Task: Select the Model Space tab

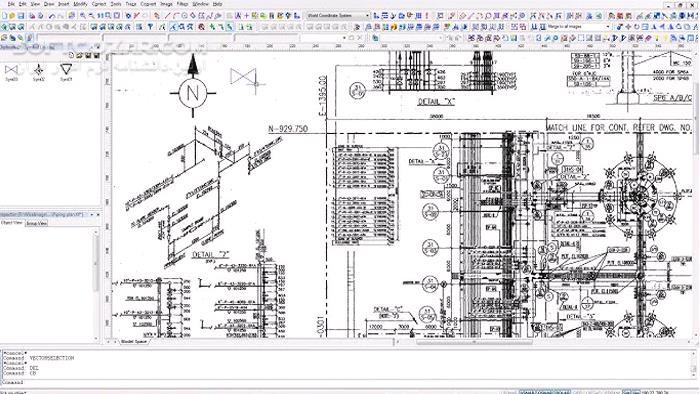Action: 134,342
